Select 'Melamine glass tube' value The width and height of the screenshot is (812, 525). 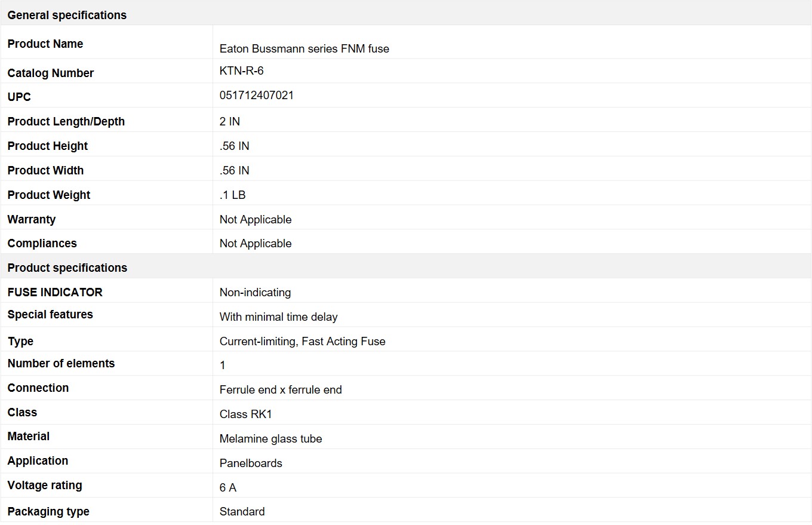click(271, 438)
